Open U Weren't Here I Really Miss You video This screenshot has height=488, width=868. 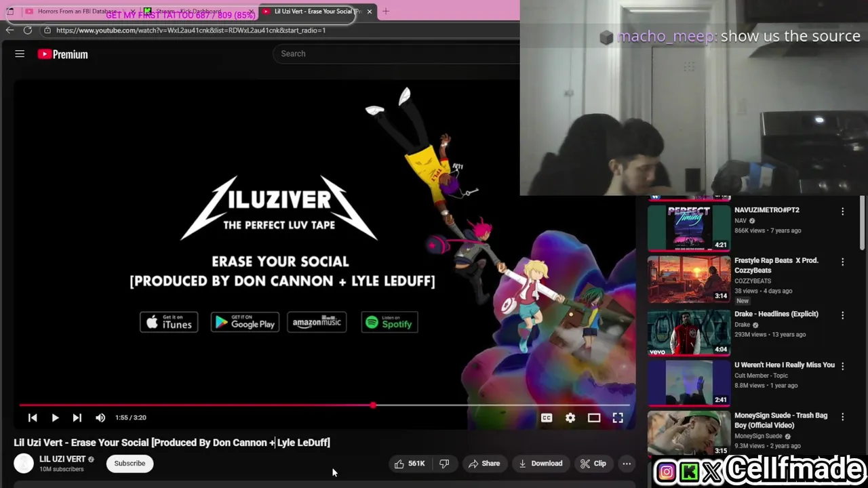tap(785, 365)
